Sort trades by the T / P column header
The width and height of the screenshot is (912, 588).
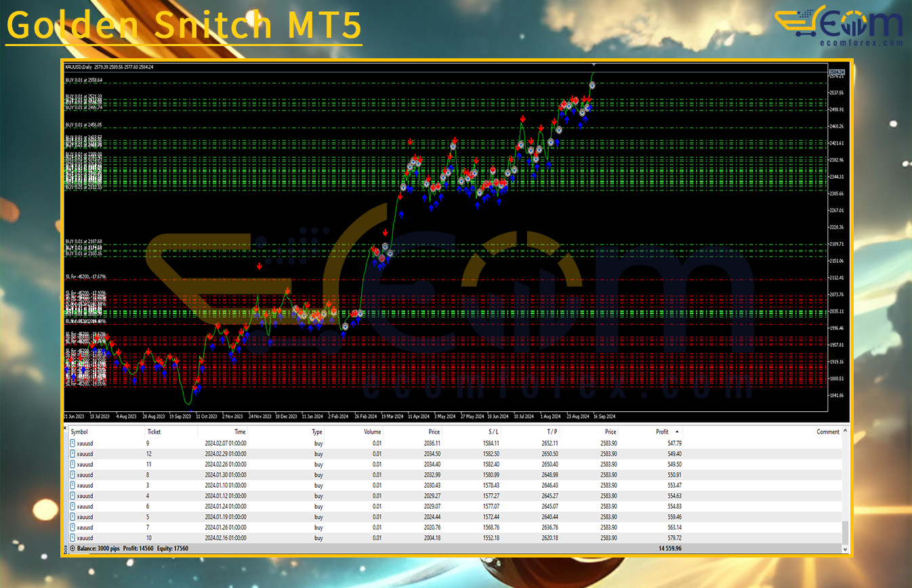coord(552,432)
